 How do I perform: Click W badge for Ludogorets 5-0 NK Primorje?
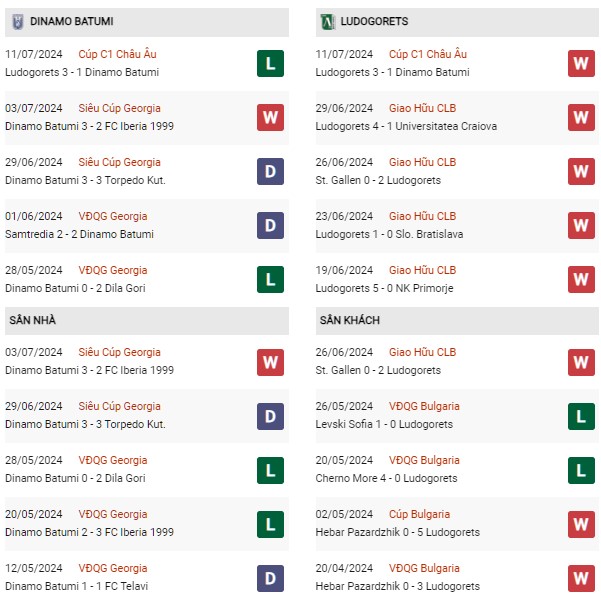pyautogui.click(x=581, y=279)
